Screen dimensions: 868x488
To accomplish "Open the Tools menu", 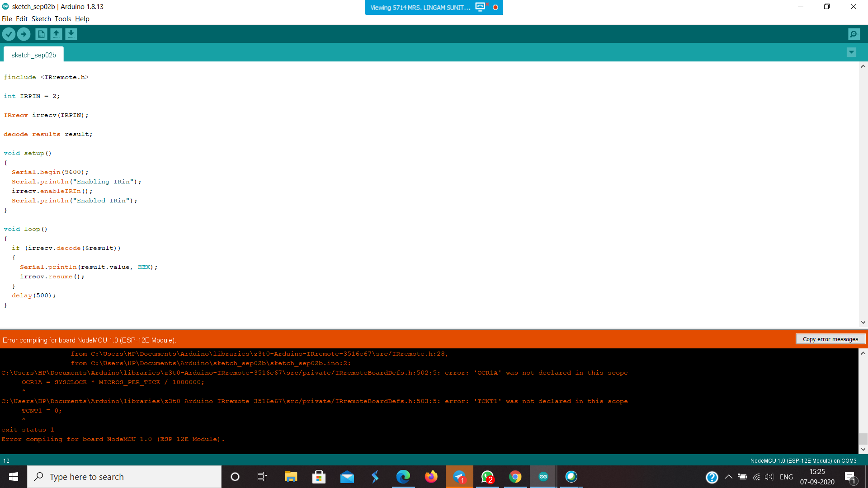I will click(x=63, y=19).
